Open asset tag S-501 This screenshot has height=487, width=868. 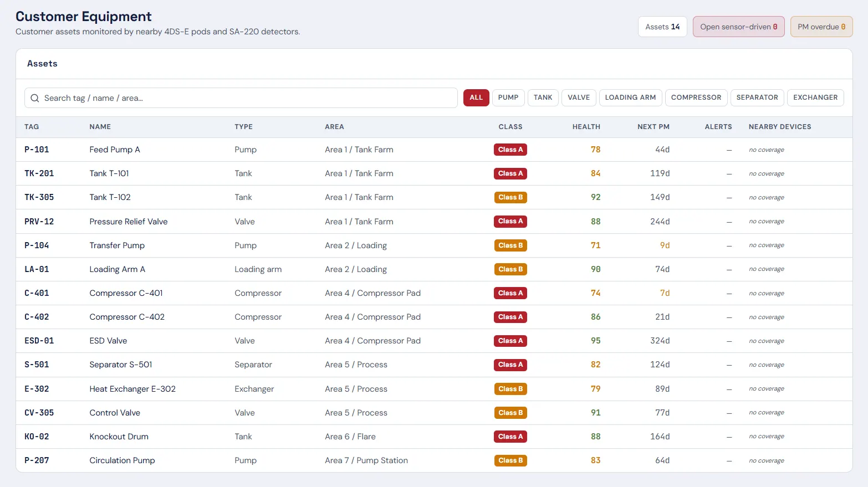coord(37,365)
